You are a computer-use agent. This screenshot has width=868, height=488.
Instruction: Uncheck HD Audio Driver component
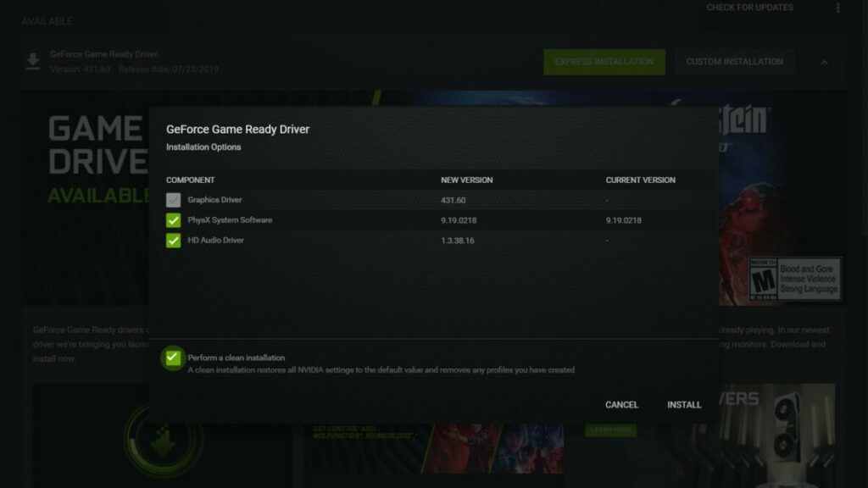[x=173, y=241]
